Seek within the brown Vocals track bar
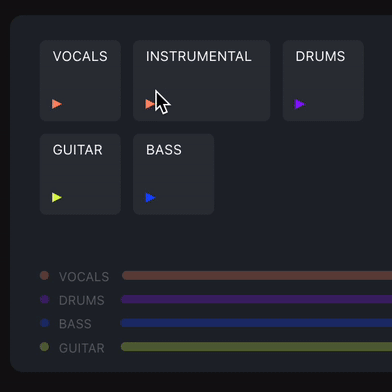392x392 pixels. click(x=257, y=276)
